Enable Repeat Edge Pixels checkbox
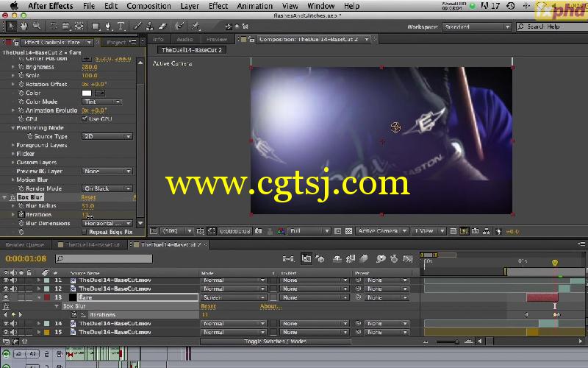Image resolution: width=588 pixels, height=368 pixels. (x=85, y=232)
